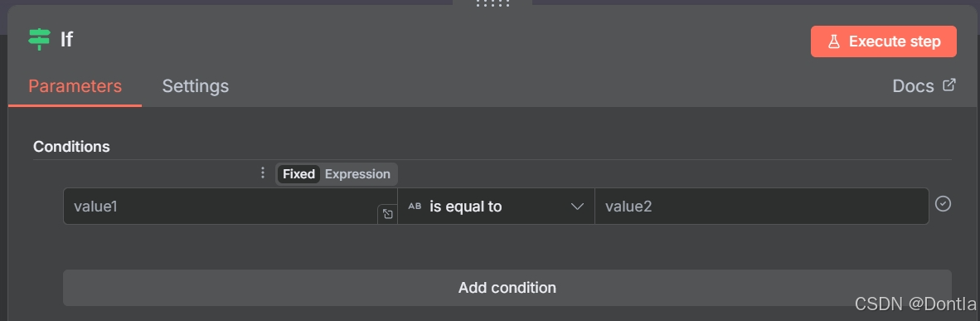This screenshot has width=980, height=321.
Task: Switch value1 mode to Fixed
Action: [298, 174]
